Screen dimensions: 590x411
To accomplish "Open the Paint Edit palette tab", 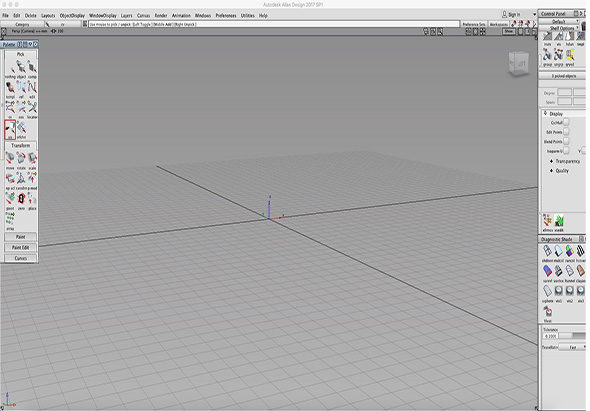I will (x=21, y=247).
